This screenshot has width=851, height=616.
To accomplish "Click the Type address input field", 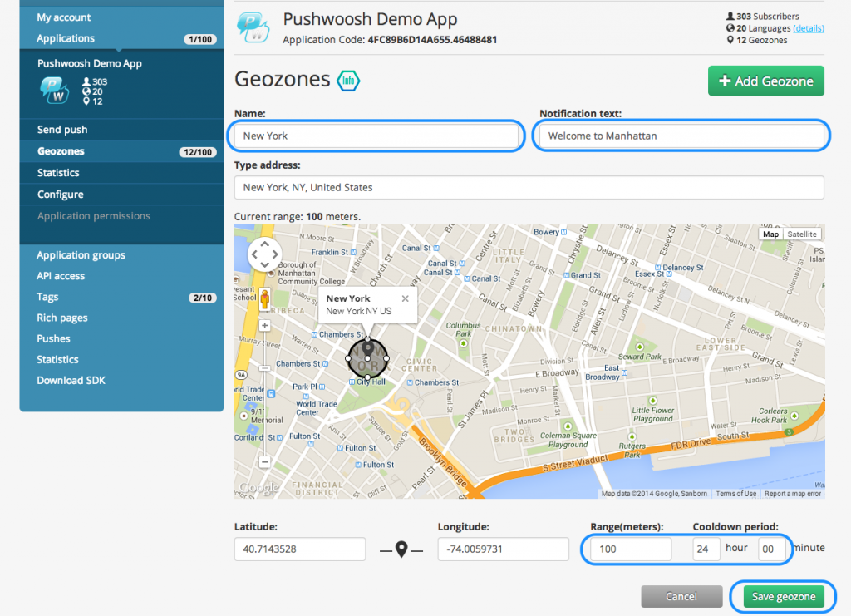I will (x=529, y=187).
